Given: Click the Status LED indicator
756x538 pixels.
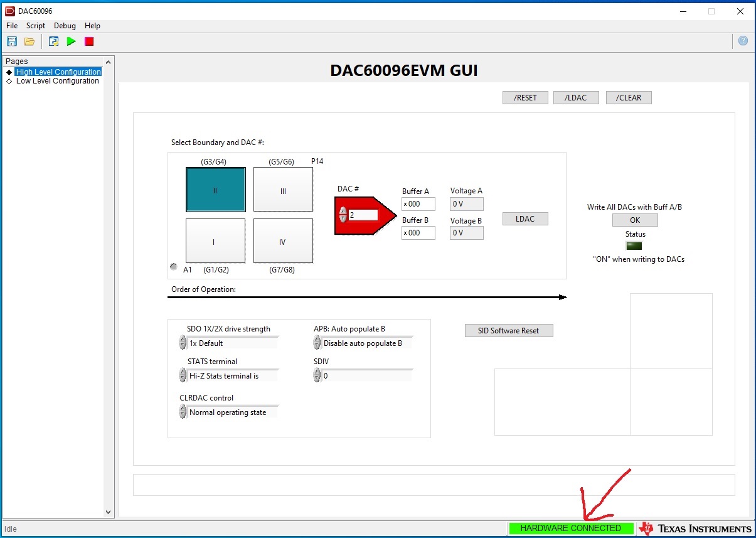Looking at the screenshot, I should 634,245.
